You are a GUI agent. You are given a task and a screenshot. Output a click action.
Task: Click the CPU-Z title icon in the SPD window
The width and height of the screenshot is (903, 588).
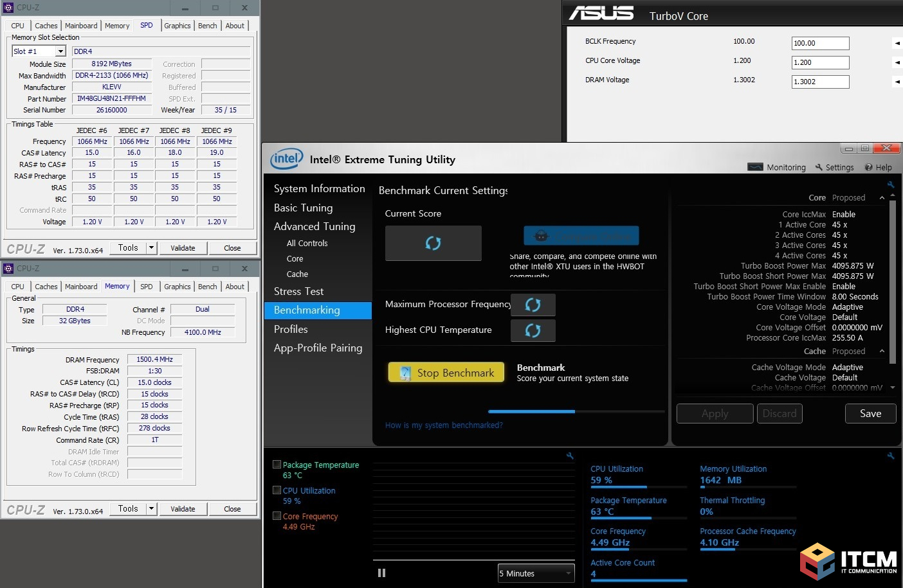[x=8, y=8]
